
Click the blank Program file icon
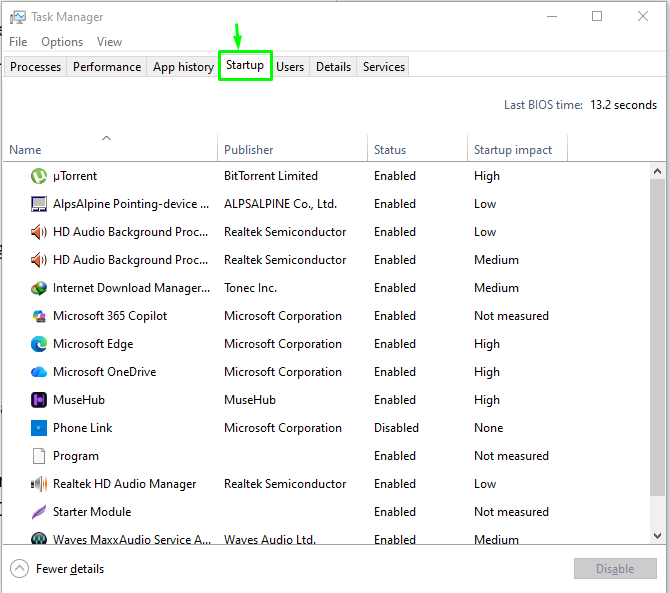[x=39, y=456]
